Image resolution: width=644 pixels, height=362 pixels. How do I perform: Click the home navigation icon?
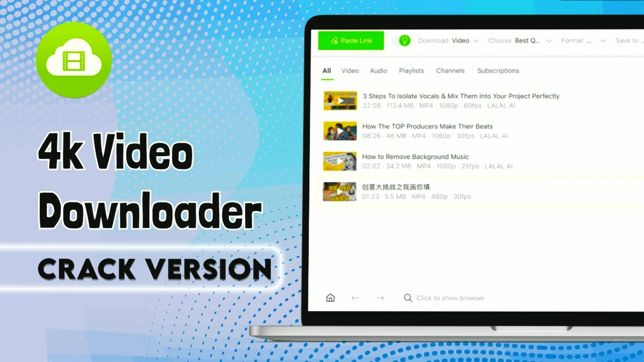tap(330, 298)
